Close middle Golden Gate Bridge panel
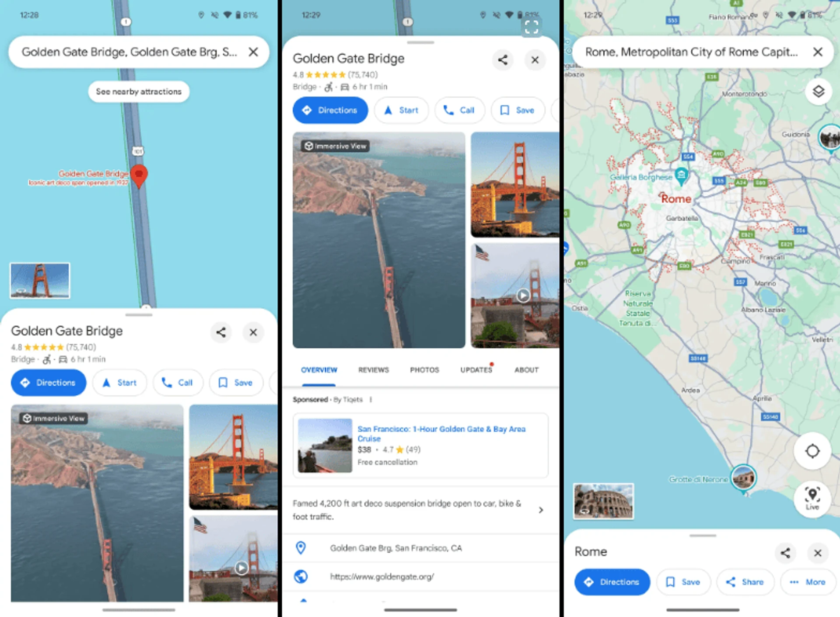The image size is (840, 617). pyautogui.click(x=535, y=60)
